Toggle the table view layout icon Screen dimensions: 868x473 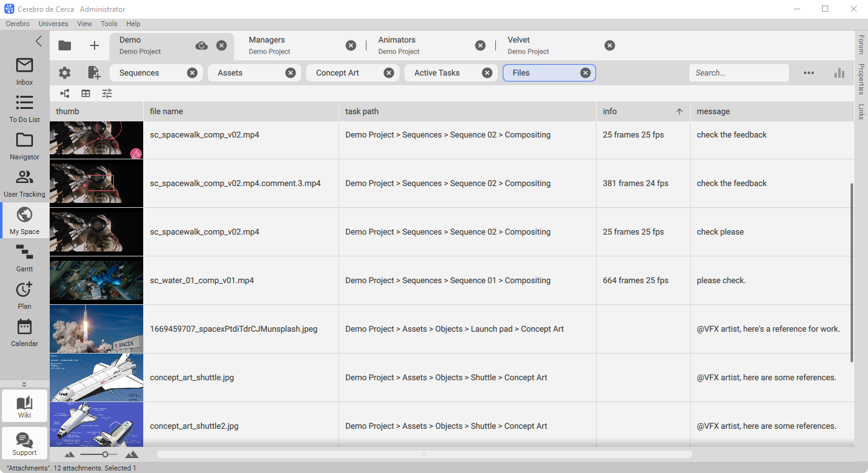tap(86, 93)
